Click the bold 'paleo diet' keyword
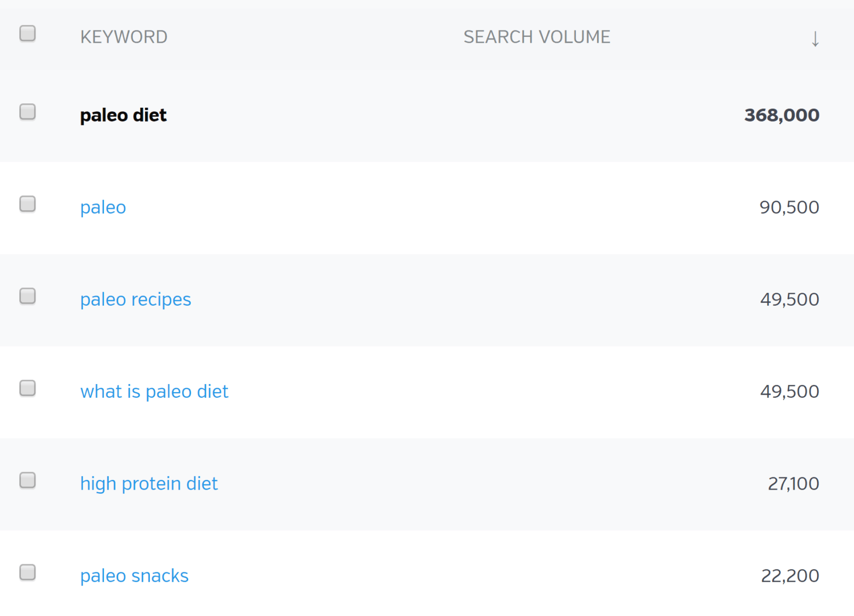This screenshot has height=616, width=854. point(123,115)
